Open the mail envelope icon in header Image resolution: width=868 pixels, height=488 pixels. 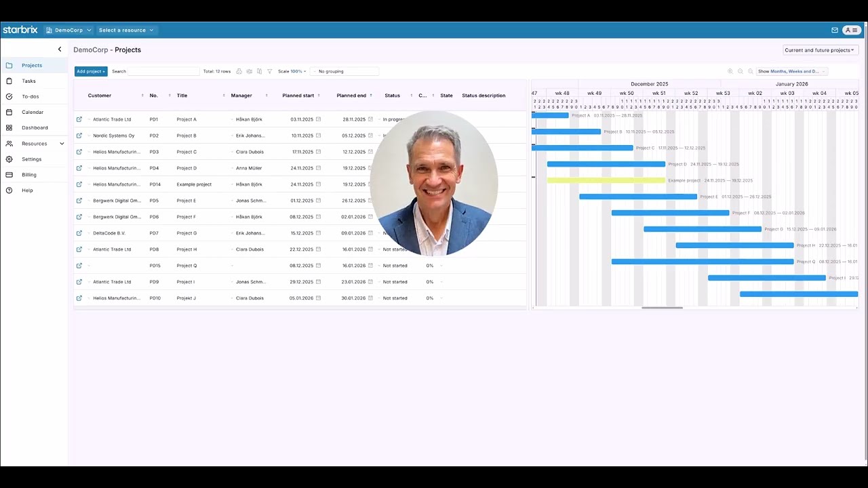click(835, 30)
